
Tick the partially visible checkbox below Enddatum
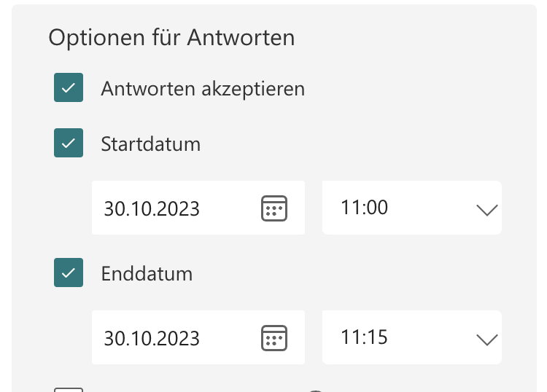69,388
